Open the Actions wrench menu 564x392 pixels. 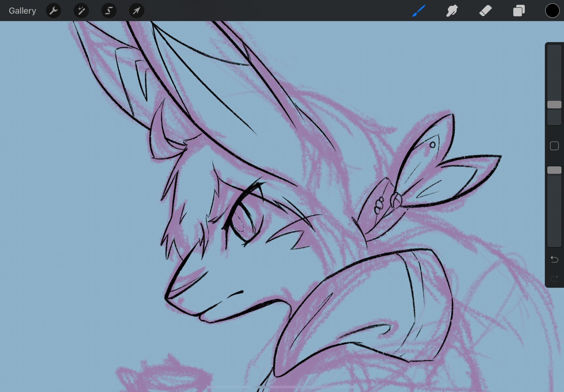pos(54,11)
